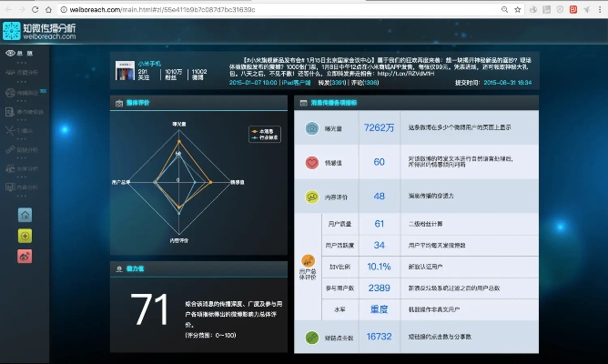Click the blue home icon in sidebar
608x364 pixels.
25,215
